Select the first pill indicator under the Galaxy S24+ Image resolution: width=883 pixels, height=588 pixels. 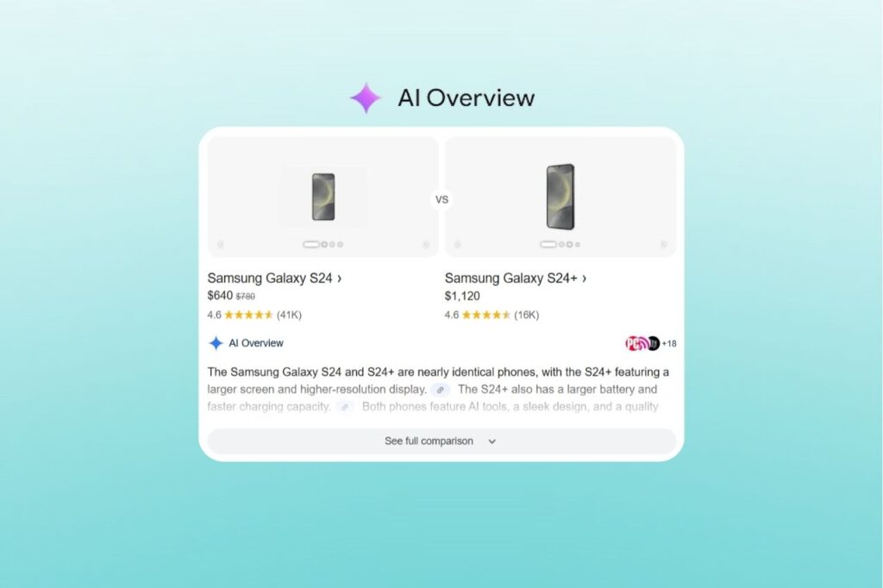tap(548, 245)
